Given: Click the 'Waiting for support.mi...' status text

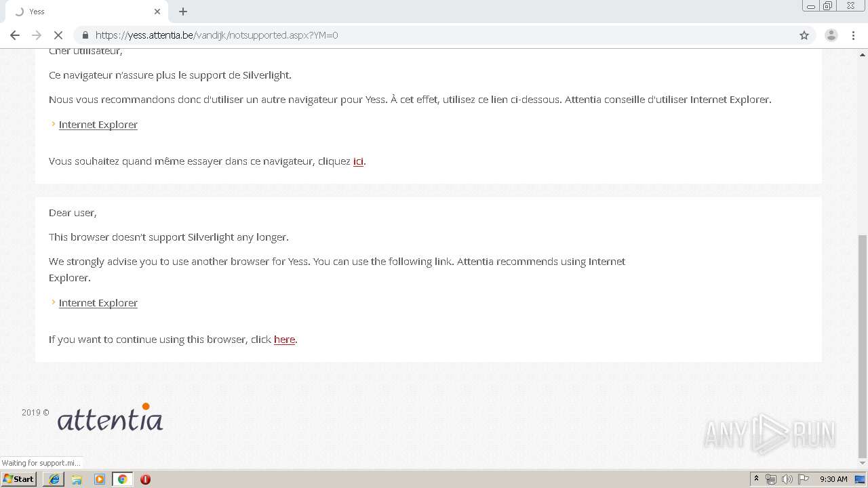Looking at the screenshot, I should point(41,463).
